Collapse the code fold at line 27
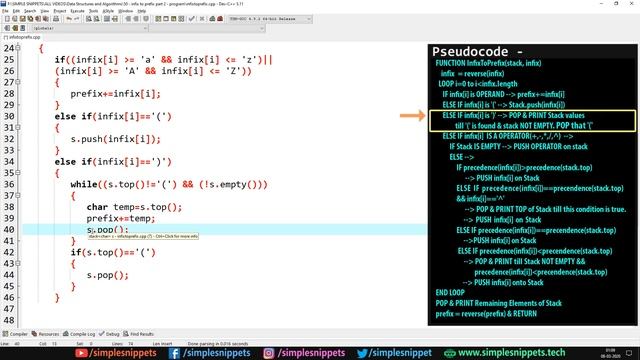The height and width of the screenshot is (360, 640). coord(18,82)
